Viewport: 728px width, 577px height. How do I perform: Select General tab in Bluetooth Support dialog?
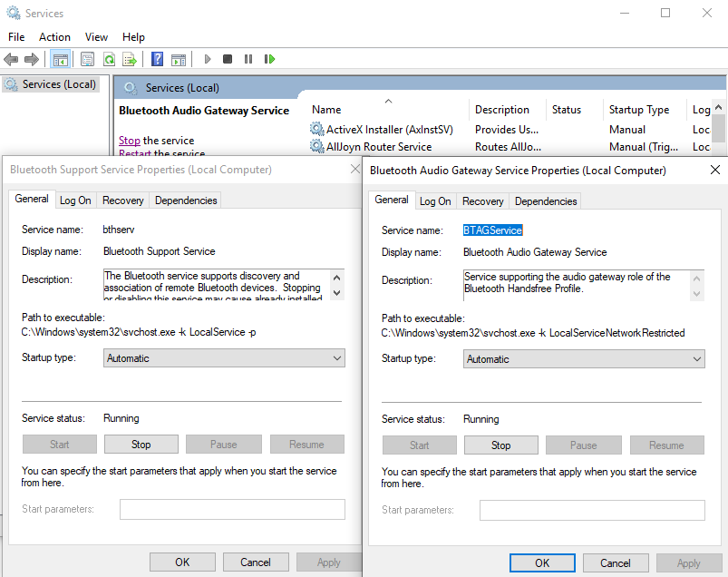(32, 199)
